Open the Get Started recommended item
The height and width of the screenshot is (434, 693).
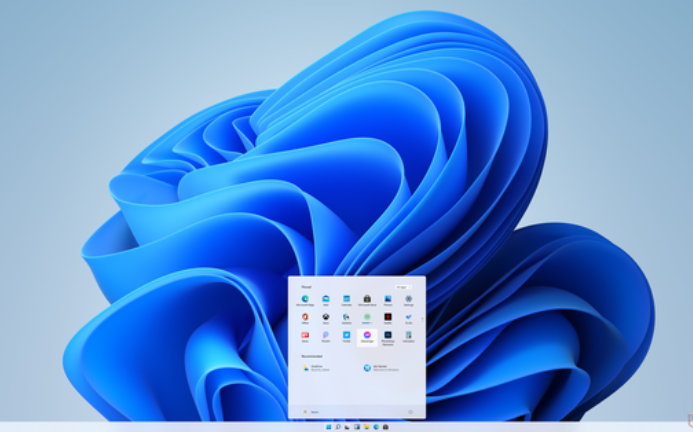click(x=381, y=368)
